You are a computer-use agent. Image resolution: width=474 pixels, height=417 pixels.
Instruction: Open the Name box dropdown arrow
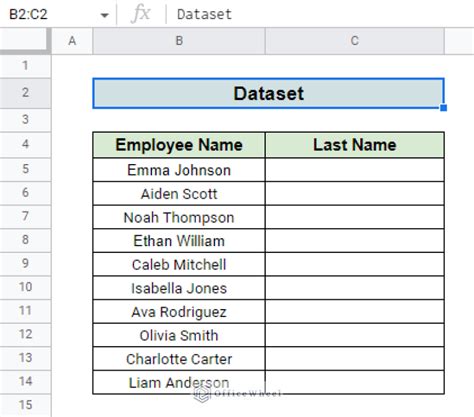click(x=104, y=15)
